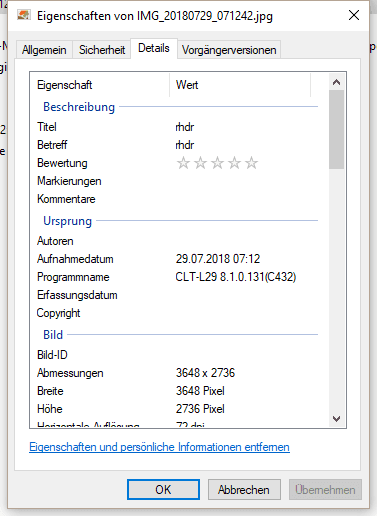Click the Aufnahmedatum value 29.07.2018 07:12
Image resolution: width=377 pixels, height=516 pixels.
(218, 259)
